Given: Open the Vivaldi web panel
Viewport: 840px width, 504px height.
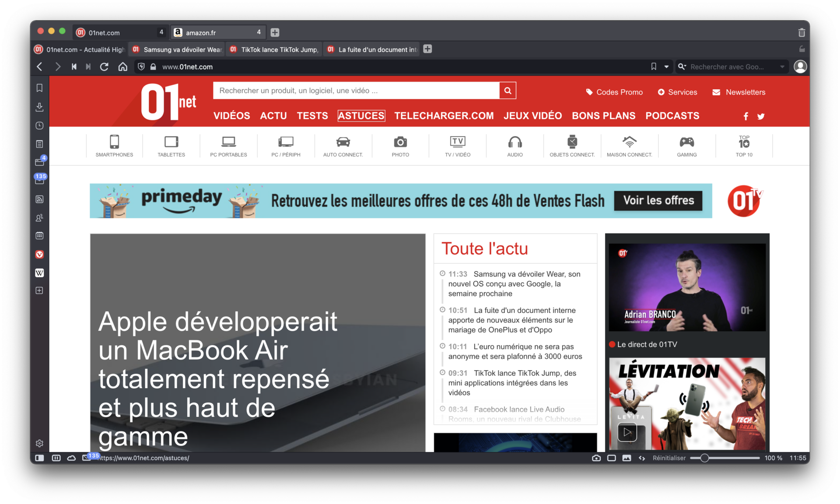Looking at the screenshot, I should click(39, 254).
